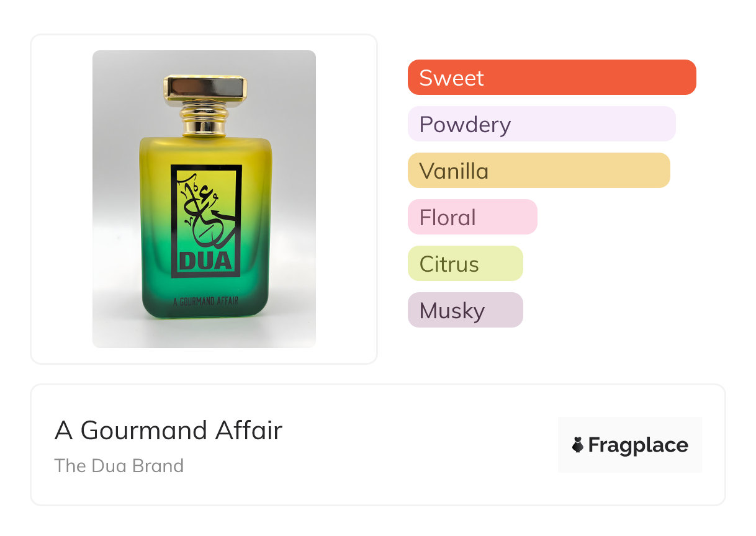Open the A Gourmand Affair title

[168, 430]
